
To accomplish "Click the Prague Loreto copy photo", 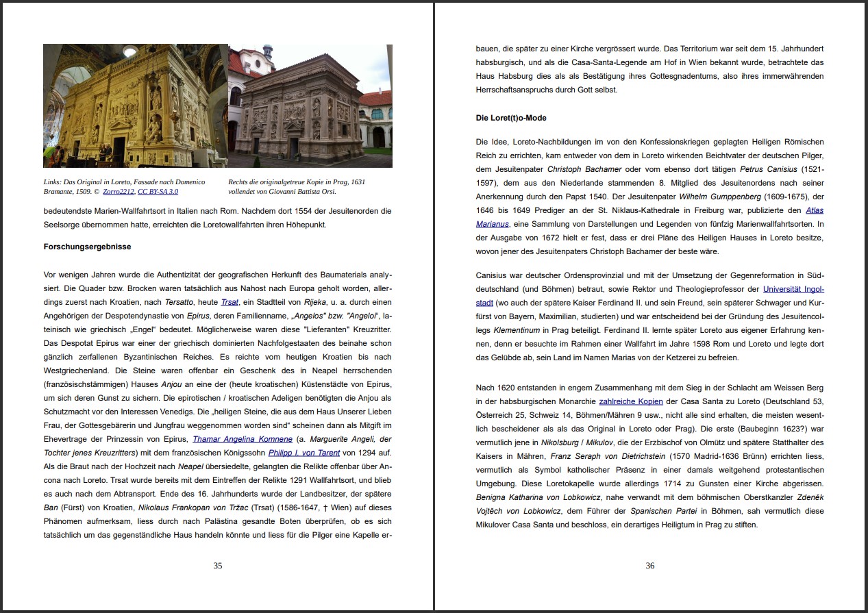I will 310,106.
